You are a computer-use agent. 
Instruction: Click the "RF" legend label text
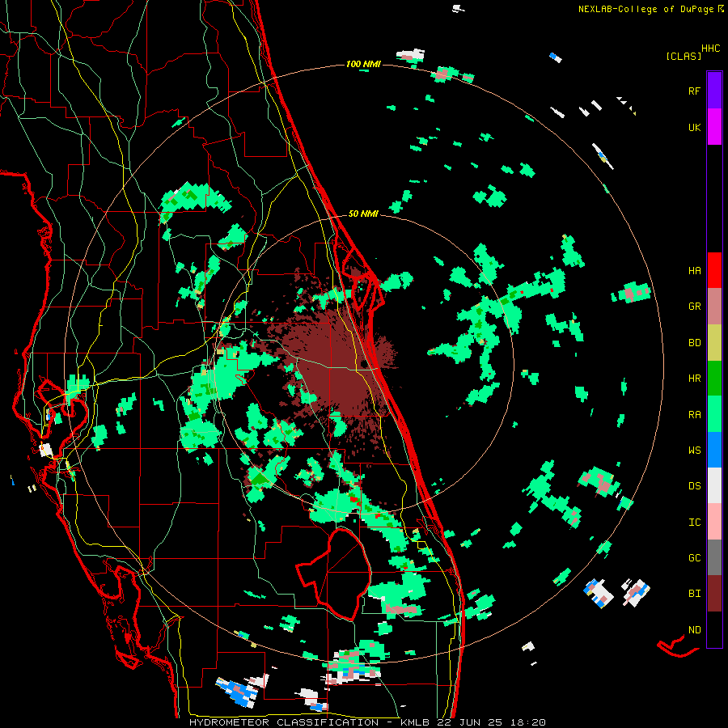click(x=694, y=91)
